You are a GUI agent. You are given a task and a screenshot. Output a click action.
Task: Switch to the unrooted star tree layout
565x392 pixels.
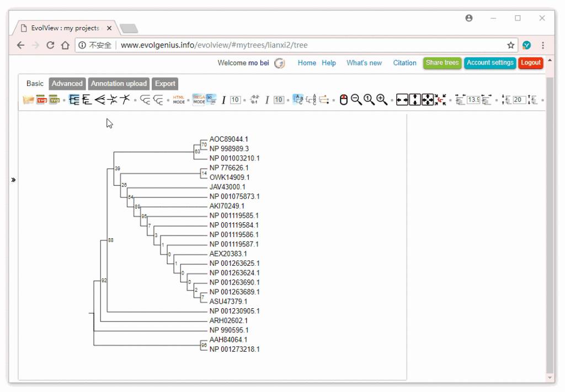click(x=113, y=100)
